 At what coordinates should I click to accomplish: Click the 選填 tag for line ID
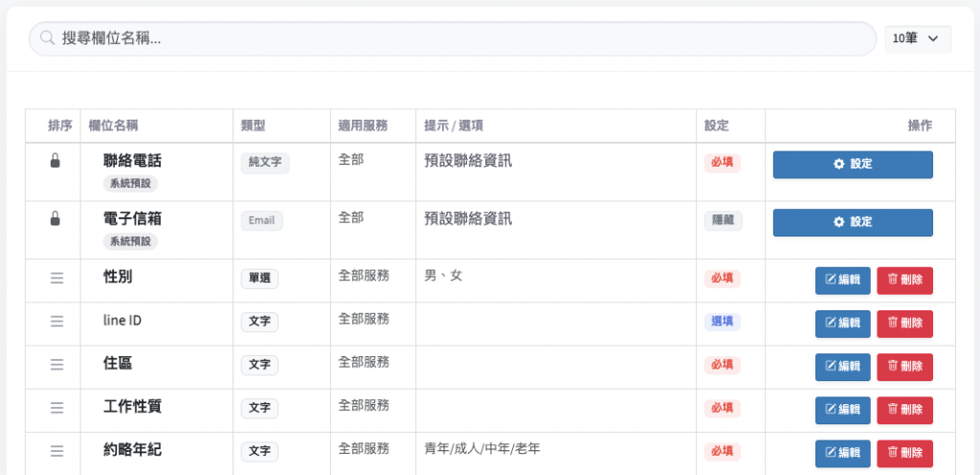click(723, 322)
